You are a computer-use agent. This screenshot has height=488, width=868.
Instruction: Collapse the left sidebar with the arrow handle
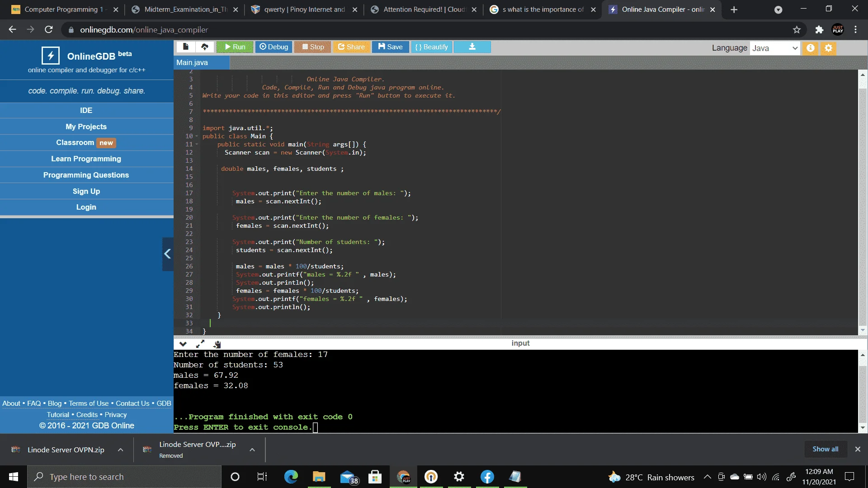168,254
